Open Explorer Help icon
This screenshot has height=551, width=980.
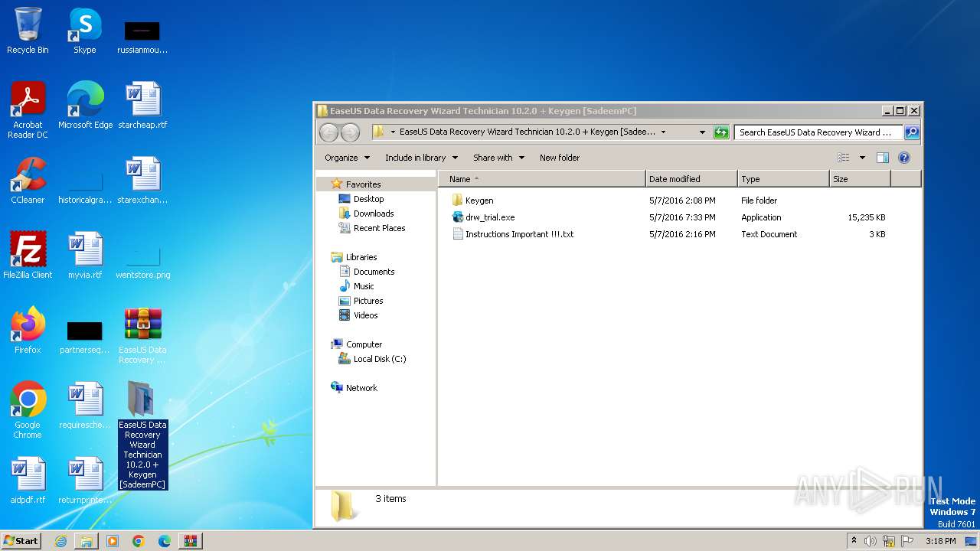pos(903,158)
